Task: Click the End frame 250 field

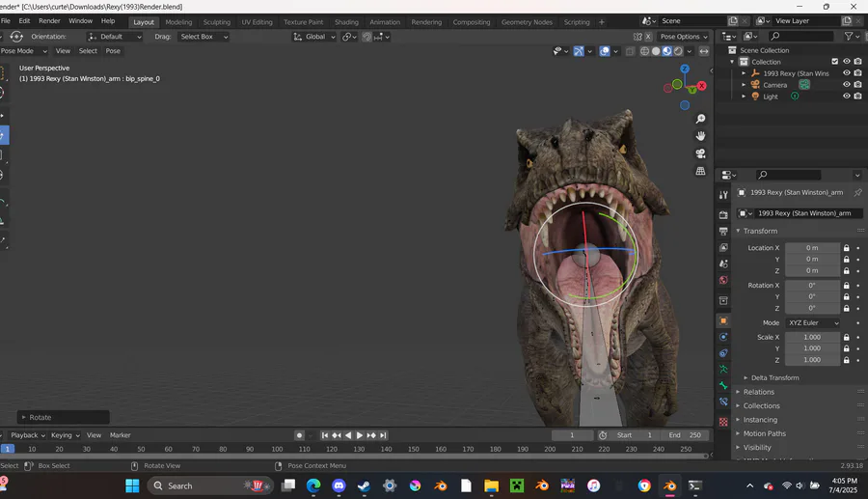Action: pyautogui.click(x=684, y=435)
